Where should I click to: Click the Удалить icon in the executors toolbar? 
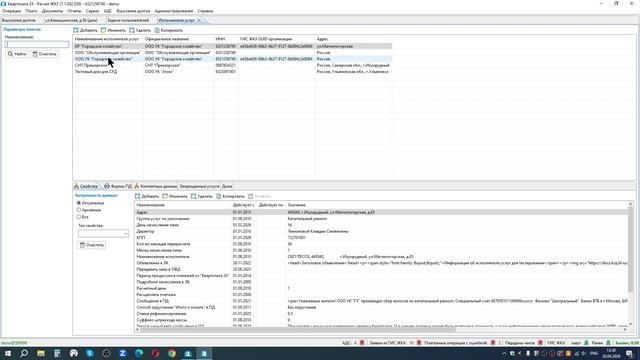tap(132, 30)
